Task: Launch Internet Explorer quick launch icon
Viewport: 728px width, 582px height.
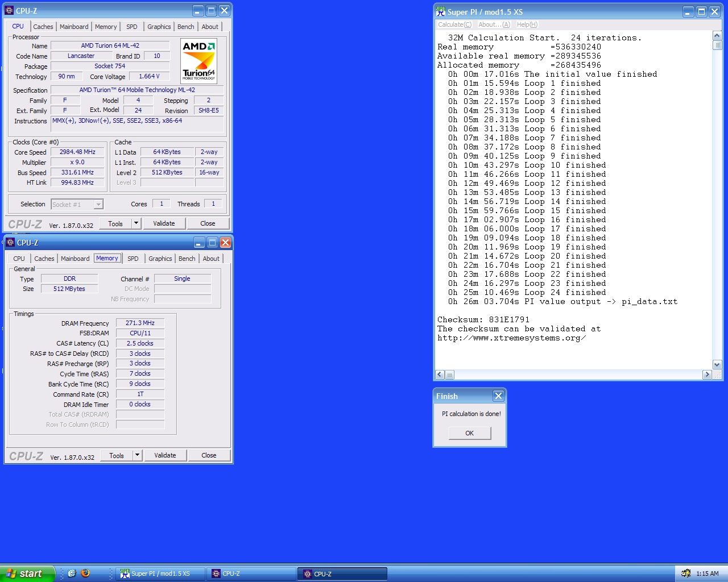Action: click(x=72, y=573)
